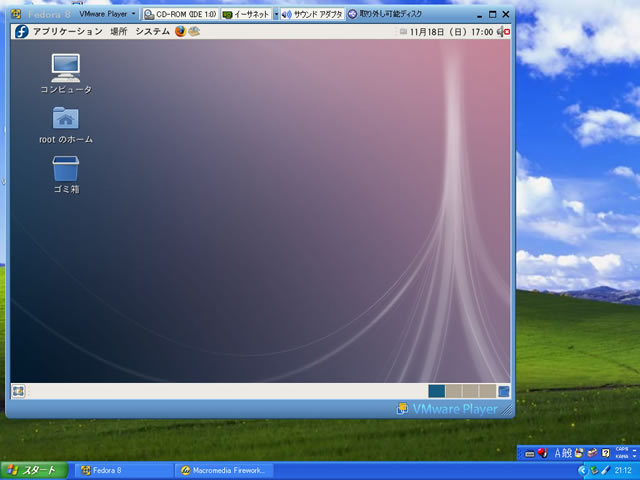This screenshot has width=640, height=480.
Task: Select the ゴミ箱 trash icon
Action: 66,168
